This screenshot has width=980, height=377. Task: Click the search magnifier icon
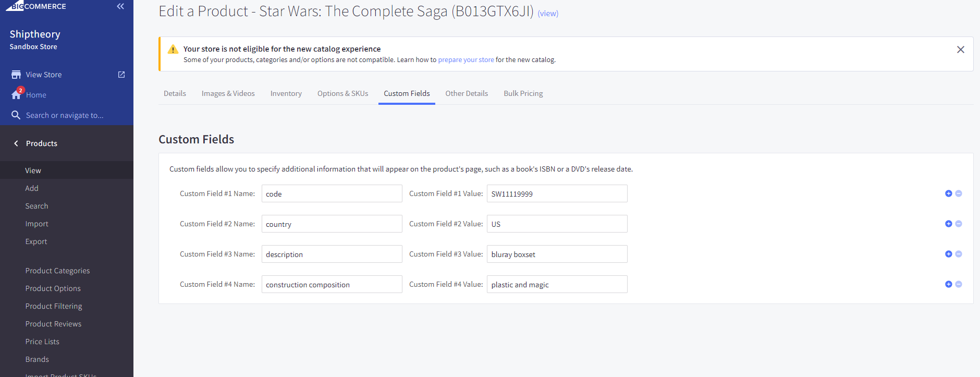click(16, 115)
